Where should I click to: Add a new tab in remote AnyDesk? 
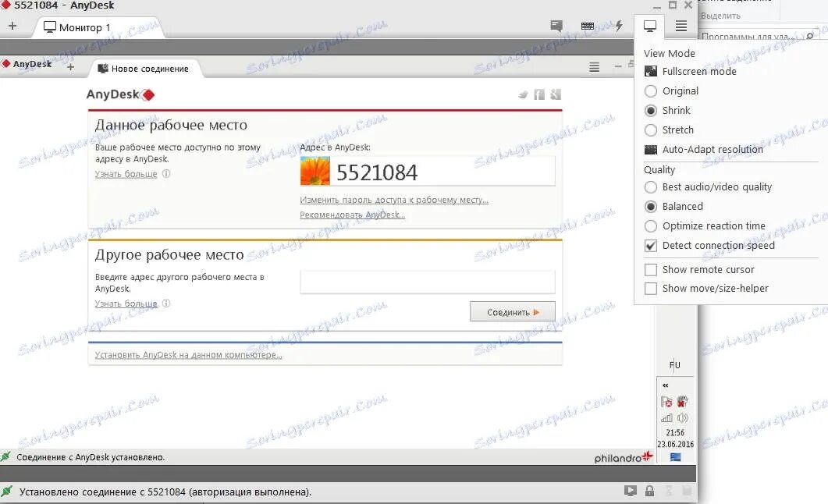[x=71, y=67]
